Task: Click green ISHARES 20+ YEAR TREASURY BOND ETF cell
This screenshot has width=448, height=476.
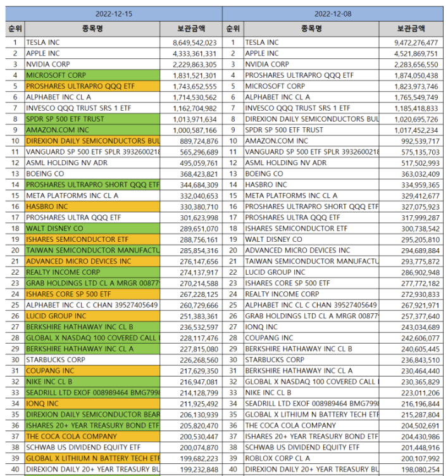Action: pos(92,425)
